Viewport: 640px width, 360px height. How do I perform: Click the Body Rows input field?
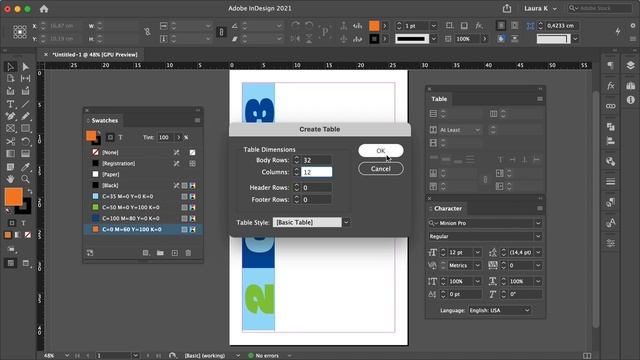point(316,160)
